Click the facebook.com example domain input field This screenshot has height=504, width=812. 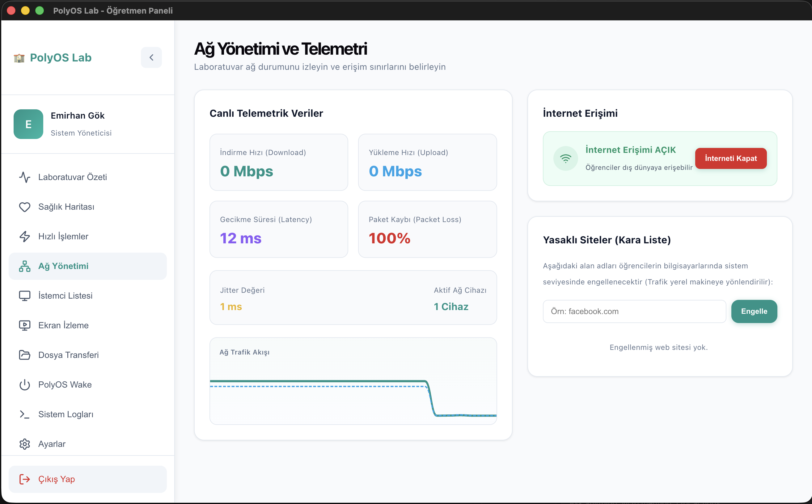click(x=634, y=311)
